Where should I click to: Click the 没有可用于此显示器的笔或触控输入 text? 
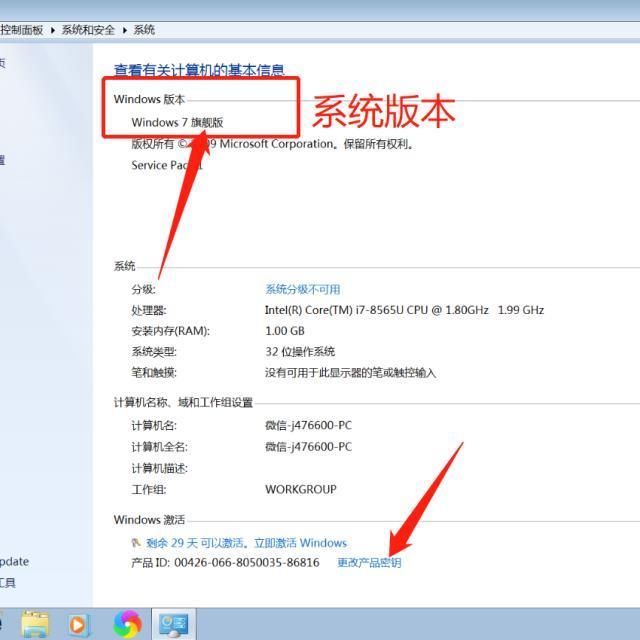(350, 373)
